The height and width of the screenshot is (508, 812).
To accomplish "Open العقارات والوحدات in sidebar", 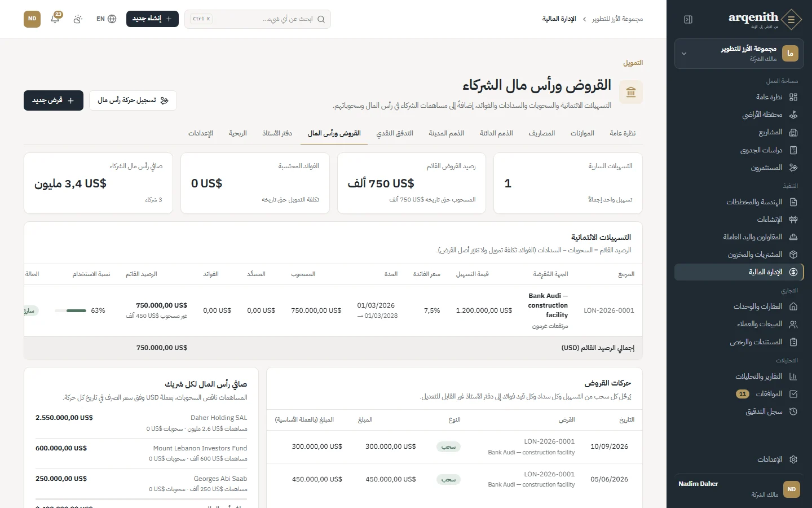I will [x=739, y=306].
